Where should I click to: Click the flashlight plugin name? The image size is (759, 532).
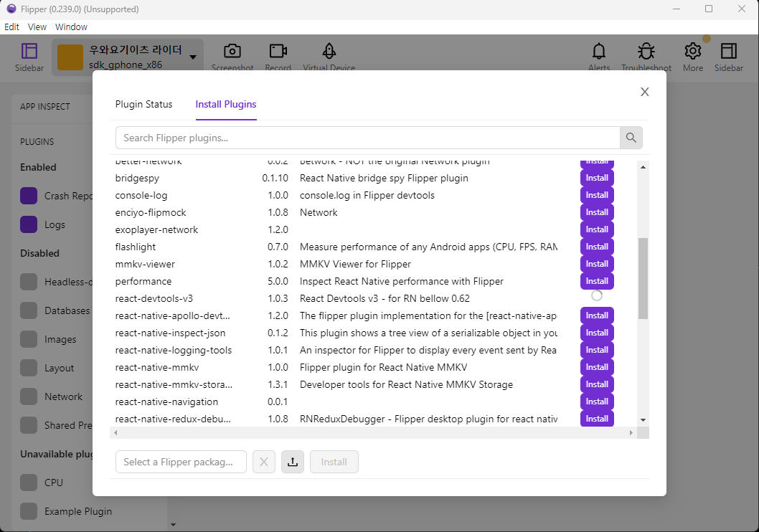pos(136,247)
